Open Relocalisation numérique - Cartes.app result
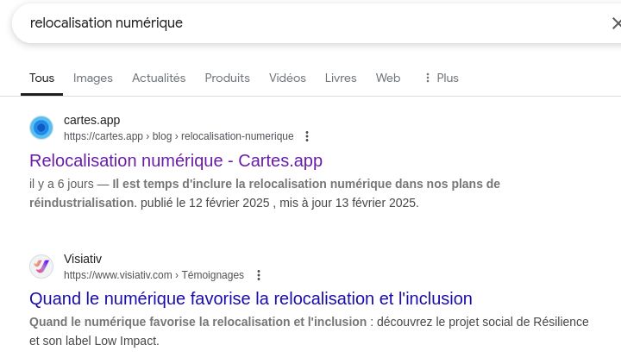The width and height of the screenshot is (621, 364). pos(176,160)
